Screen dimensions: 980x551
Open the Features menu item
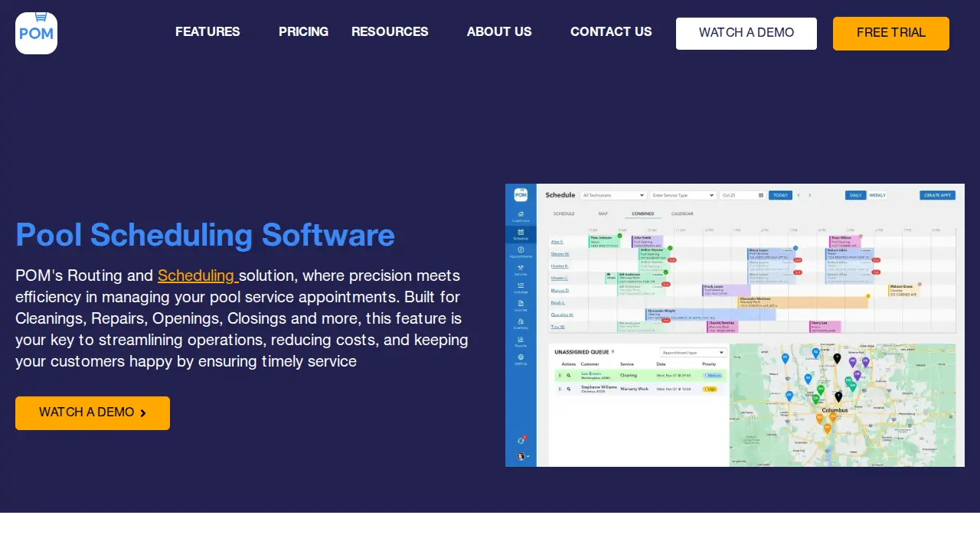tap(207, 31)
